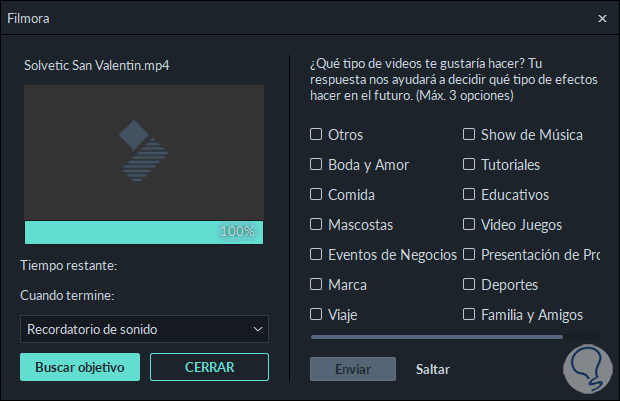Toggle the Marca checkbox

pos(316,284)
